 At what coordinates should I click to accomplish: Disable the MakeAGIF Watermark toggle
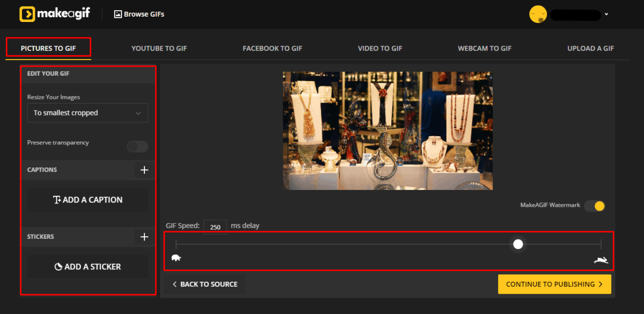[x=595, y=206]
